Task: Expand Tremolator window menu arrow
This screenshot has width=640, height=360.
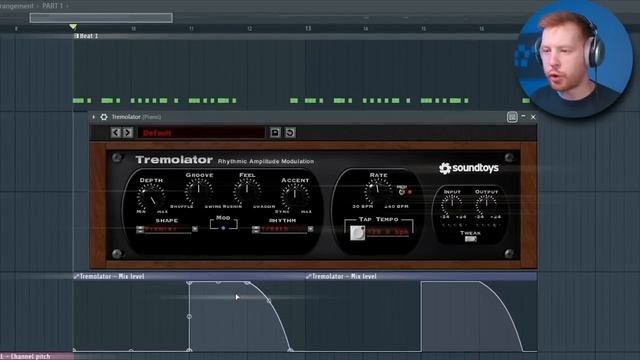Action: pyautogui.click(x=93, y=117)
